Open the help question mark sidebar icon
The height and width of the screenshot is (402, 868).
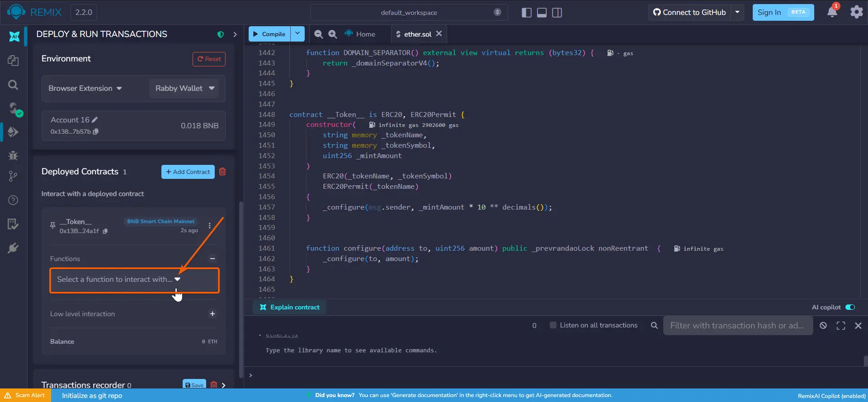coord(13,200)
